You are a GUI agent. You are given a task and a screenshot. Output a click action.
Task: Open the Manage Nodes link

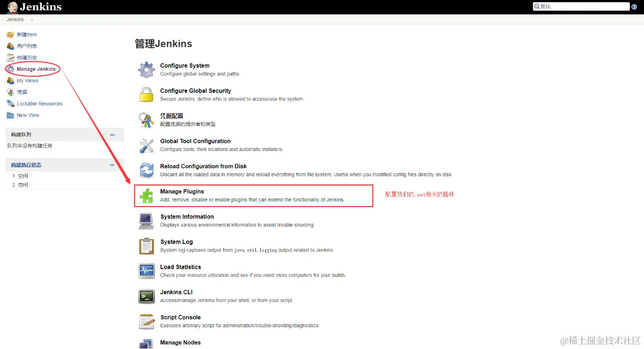[x=180, y=342]
